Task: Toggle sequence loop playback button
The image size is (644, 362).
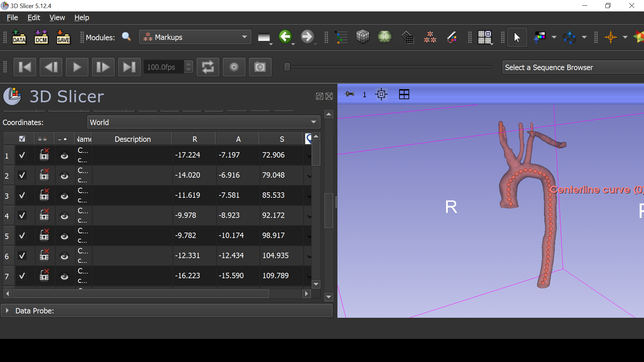Action: [x=208, y=67]
